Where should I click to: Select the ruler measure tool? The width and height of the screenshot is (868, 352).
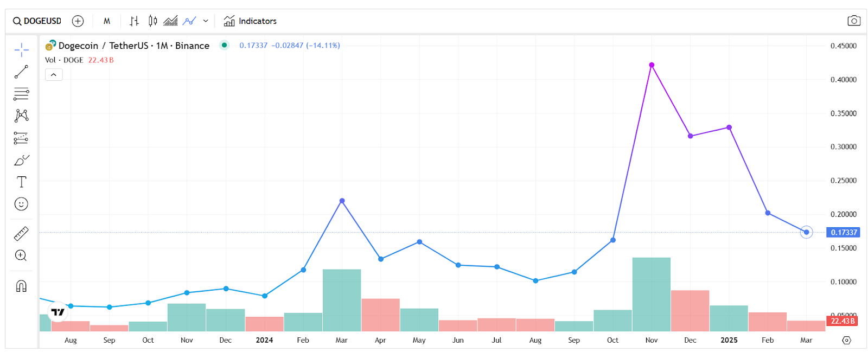pyautogui.click(x=21, y=234)
